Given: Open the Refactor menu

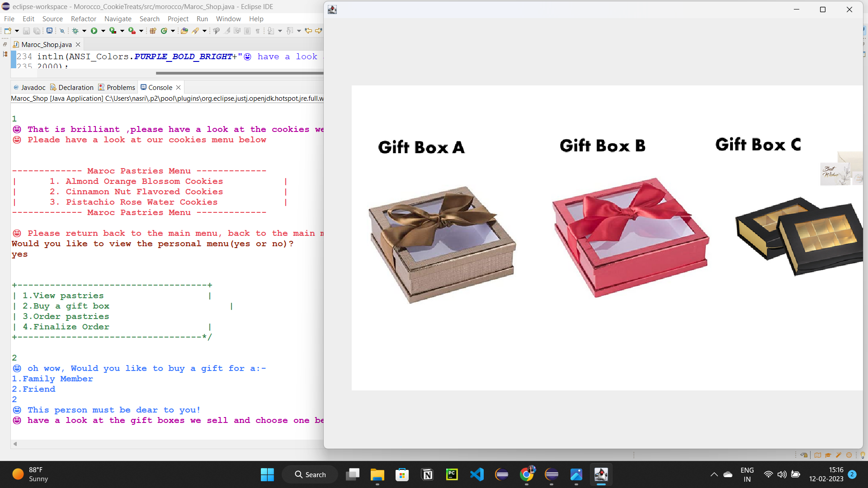Looking at the screenshot, I should [84, 19].
